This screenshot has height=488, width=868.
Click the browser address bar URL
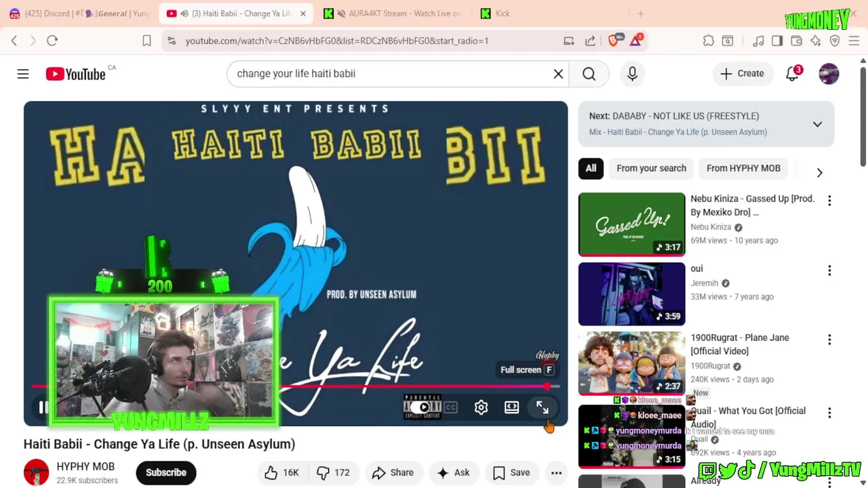(x=337, y=41)
